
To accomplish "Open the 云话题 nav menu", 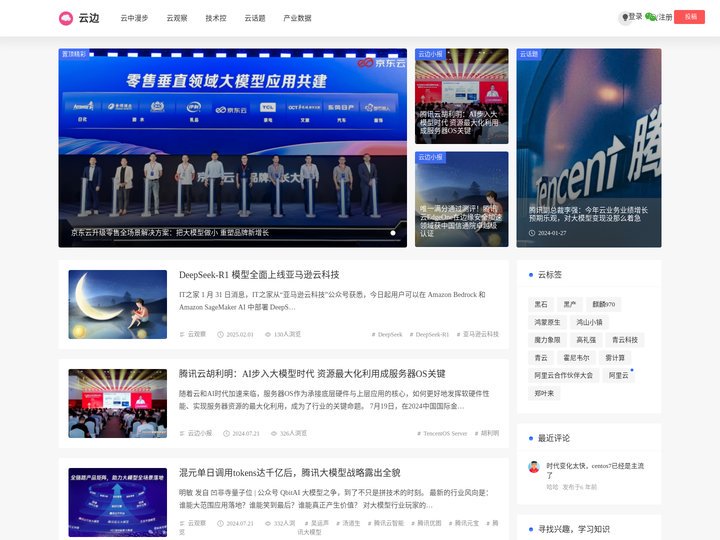I will tap(255, 18).
